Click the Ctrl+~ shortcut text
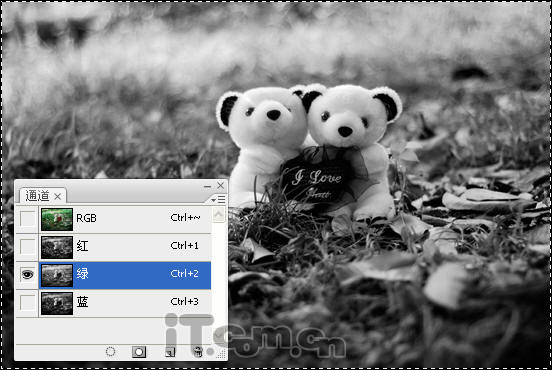Image resolution: width=552 pixels, height=370 pixels. coord(185,218)
